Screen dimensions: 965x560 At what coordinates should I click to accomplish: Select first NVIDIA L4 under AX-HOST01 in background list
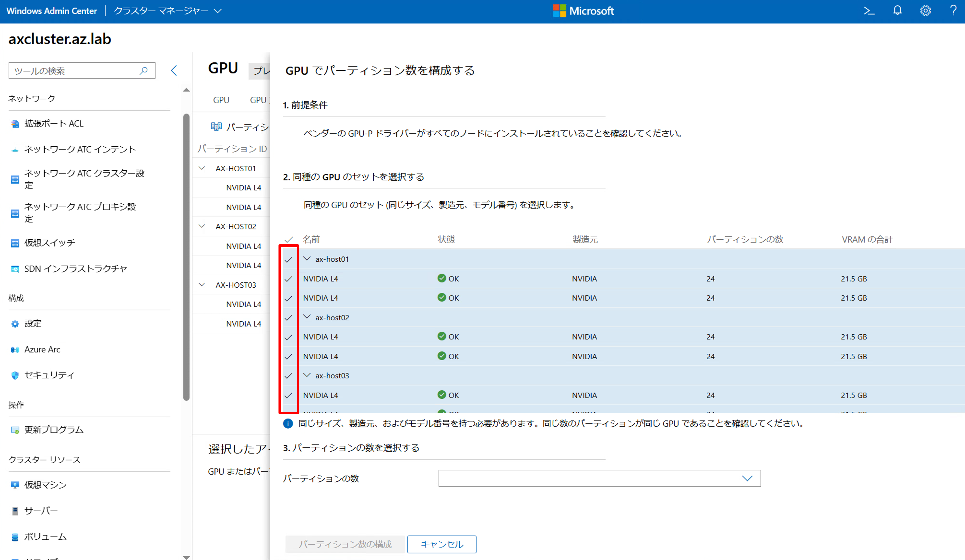(244, 188)
